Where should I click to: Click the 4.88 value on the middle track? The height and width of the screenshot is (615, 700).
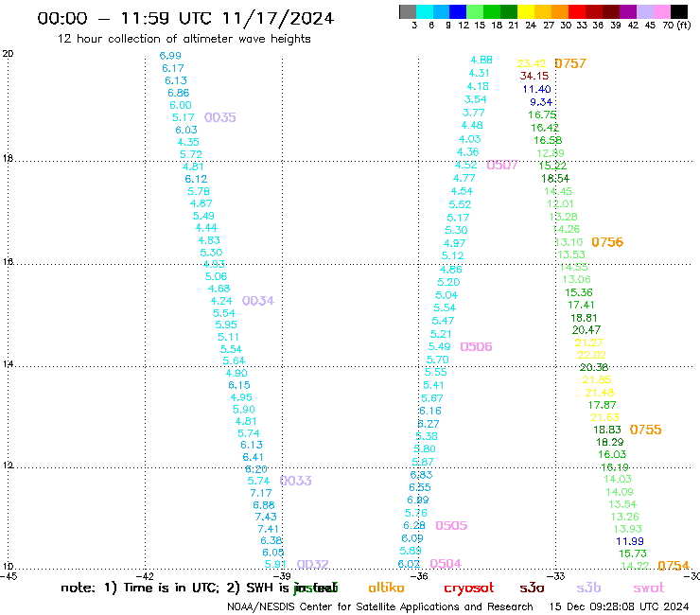(481, 60)
